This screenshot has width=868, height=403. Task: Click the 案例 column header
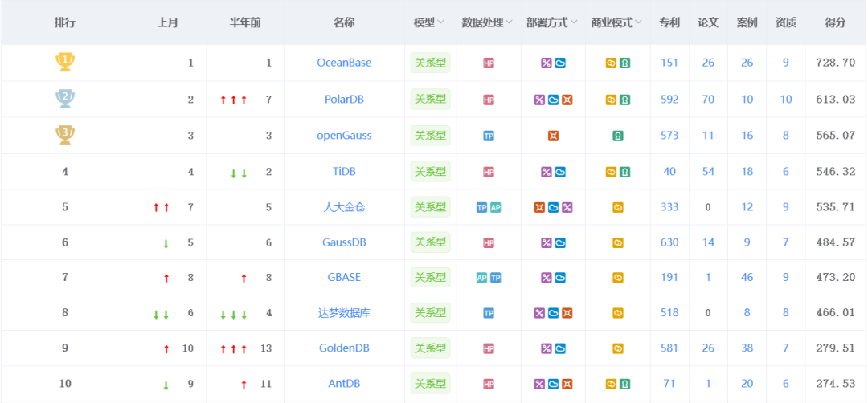tap(747, 22)
